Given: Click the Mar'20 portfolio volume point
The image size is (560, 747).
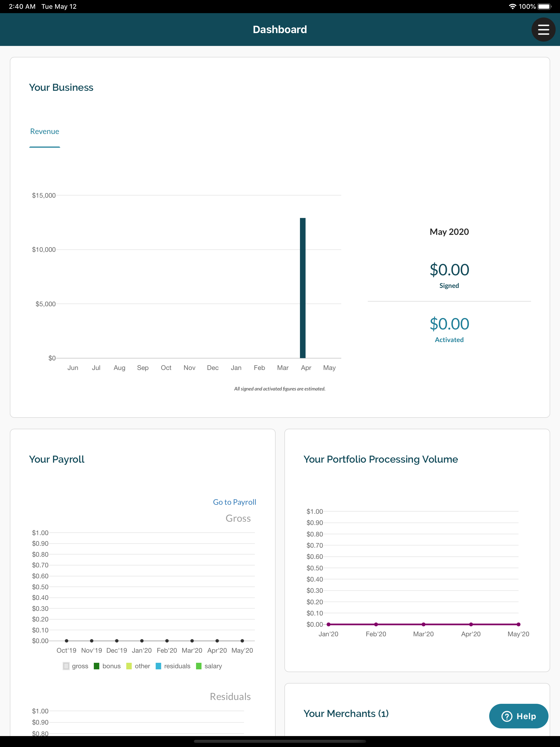Looking at the screenshot, I should click(x=424, y=625).
